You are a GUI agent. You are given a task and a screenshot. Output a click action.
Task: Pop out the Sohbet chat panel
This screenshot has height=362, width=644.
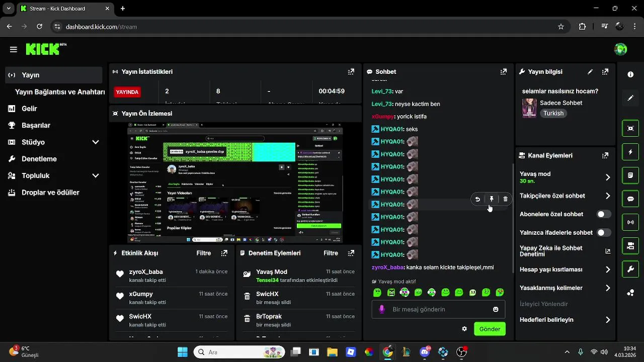[504, 72]
